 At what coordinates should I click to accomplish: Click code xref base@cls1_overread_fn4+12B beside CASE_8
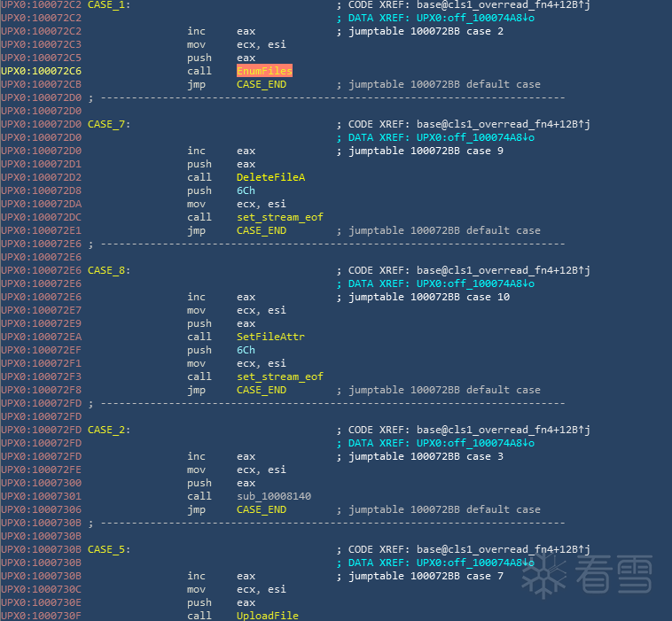click(x=504, y=270)
